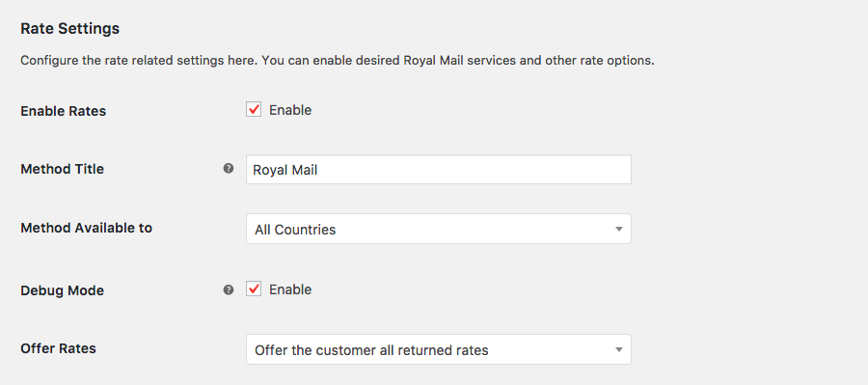Click the question mark icon next to Debug Mode
The height and width of the screenshot is (385, 868).
(228, 289)
